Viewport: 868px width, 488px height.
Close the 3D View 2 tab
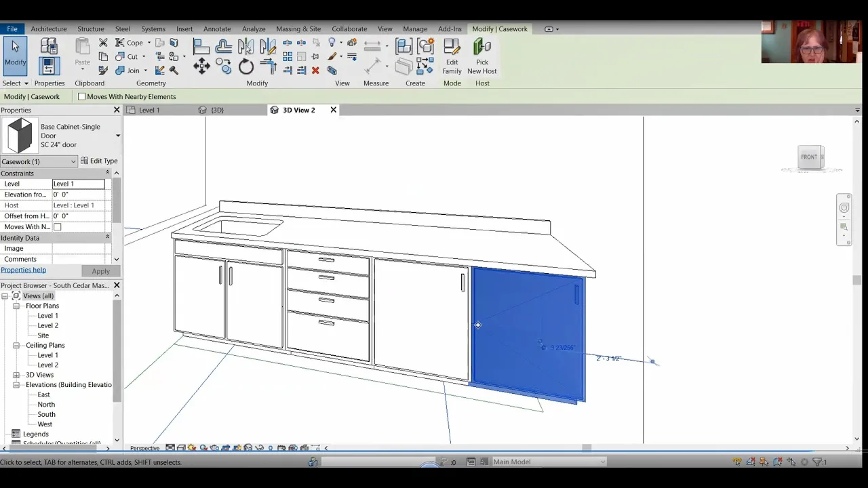333,110
